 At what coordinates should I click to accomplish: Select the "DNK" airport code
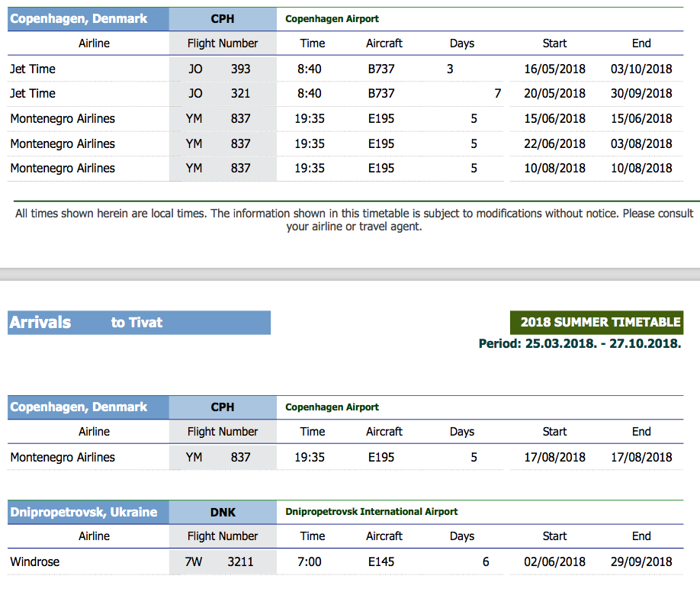[x=223, y=512]
